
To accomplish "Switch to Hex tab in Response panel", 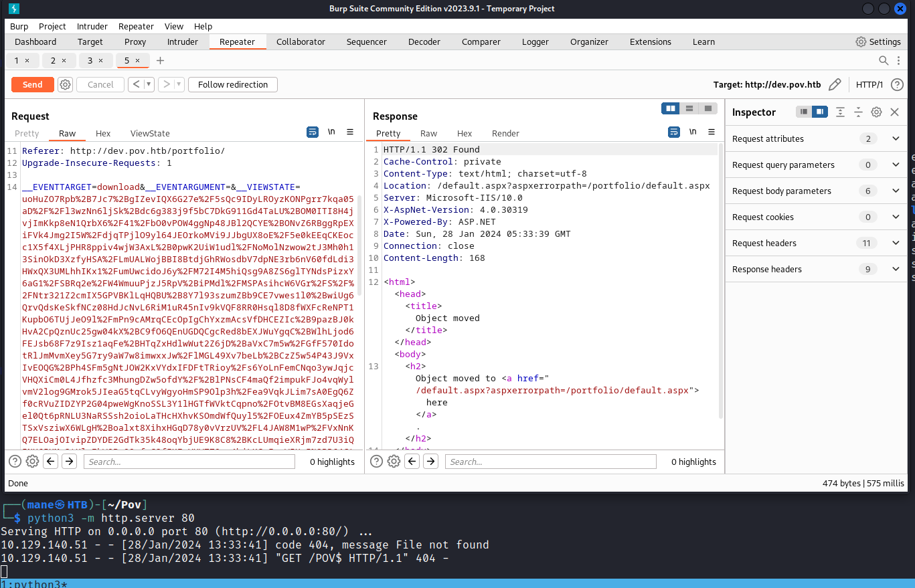I will click(465, 133).
